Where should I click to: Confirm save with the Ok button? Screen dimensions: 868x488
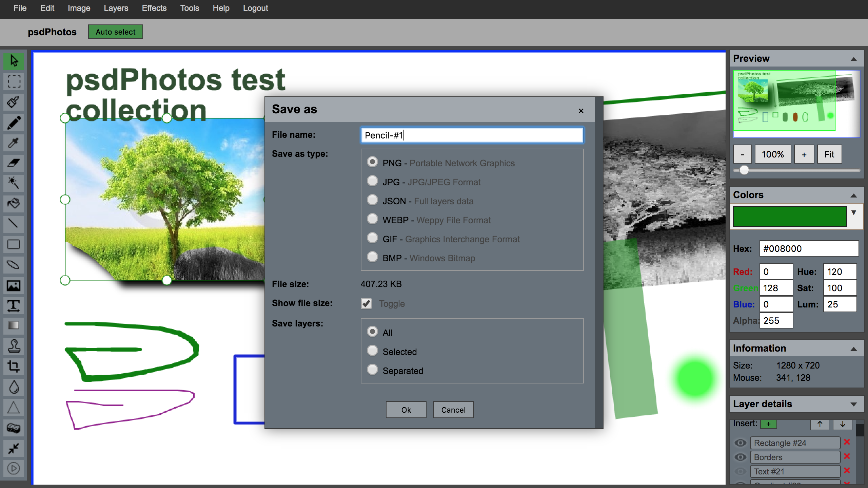click(406, 410)
